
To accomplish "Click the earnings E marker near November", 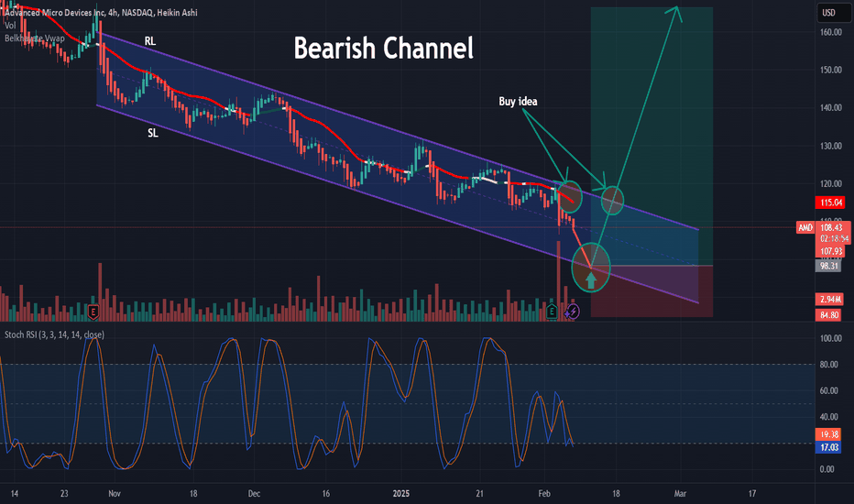I will 93,312.
